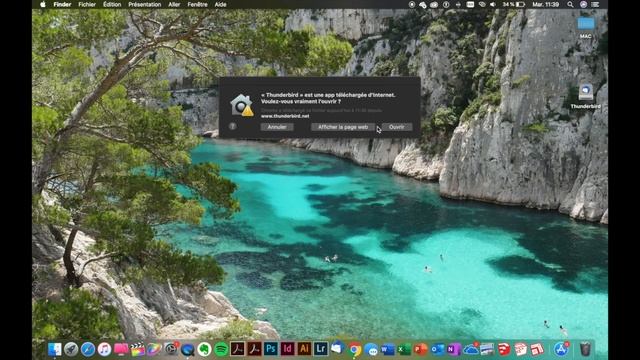
Task: Open Notification Center list icon
Action: (596, 4)
